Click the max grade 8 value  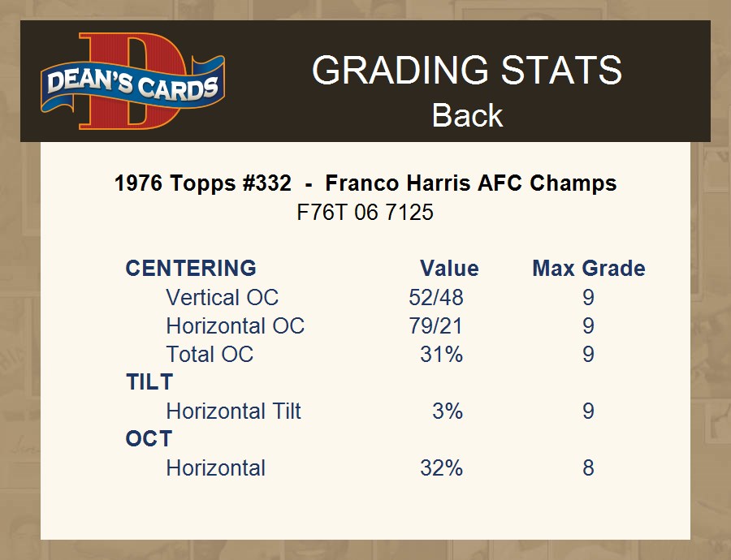[x=588, y=468]
